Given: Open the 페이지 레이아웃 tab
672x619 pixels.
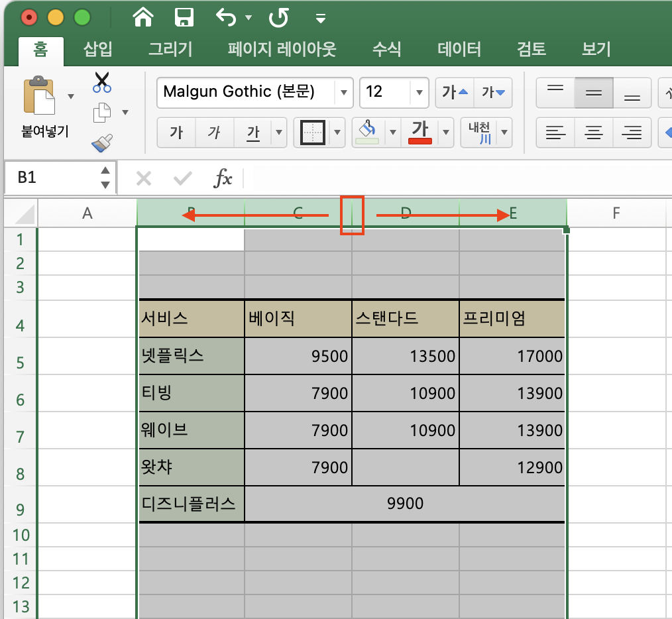Looking at the screenshot, I should tap(282, 49).
